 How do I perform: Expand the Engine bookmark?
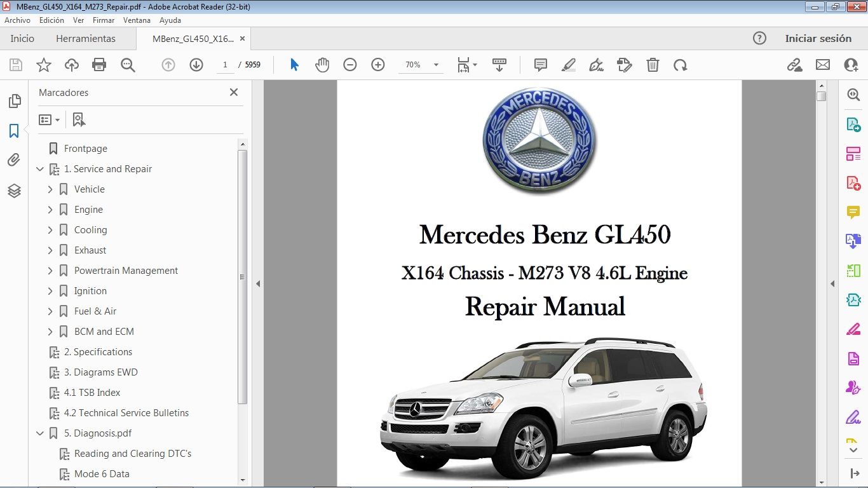point(51,209)
